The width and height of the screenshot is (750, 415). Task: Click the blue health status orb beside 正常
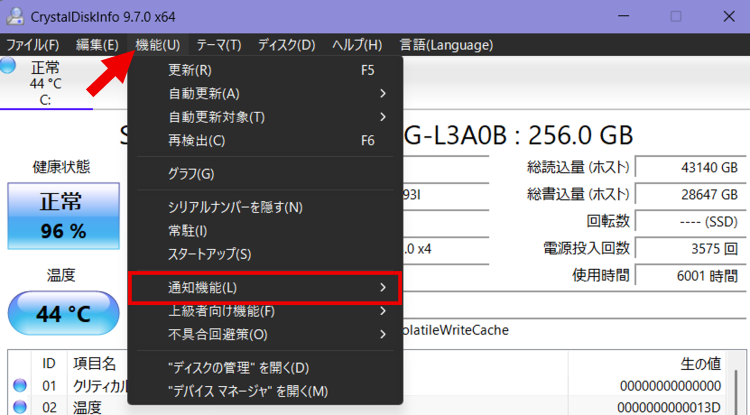point(7,66)
